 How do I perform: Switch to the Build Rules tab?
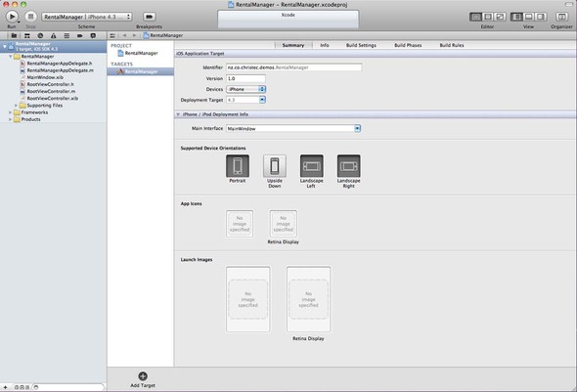tap(452, 45)
